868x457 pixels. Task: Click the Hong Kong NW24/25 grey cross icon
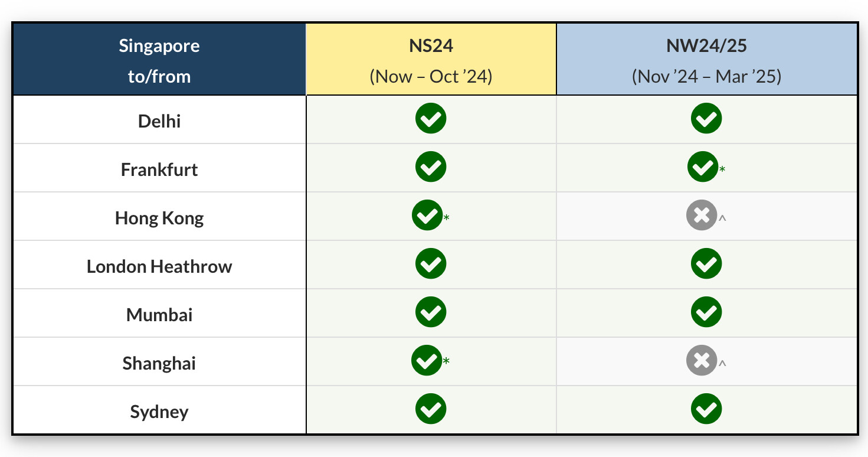(x=702, y=216)
